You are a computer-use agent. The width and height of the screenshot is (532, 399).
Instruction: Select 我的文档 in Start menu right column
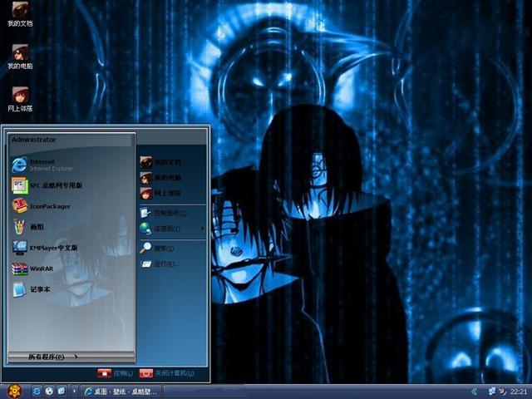pyautogui.click(x=160, y=162)
